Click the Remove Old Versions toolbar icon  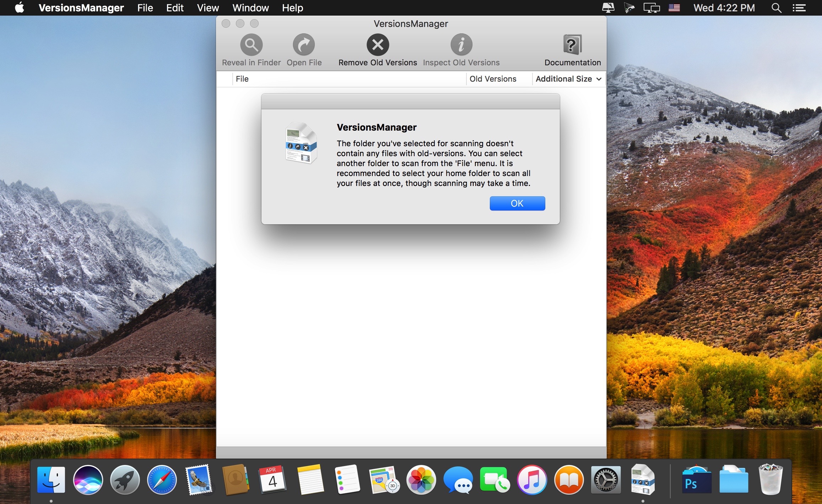[378, 45]
